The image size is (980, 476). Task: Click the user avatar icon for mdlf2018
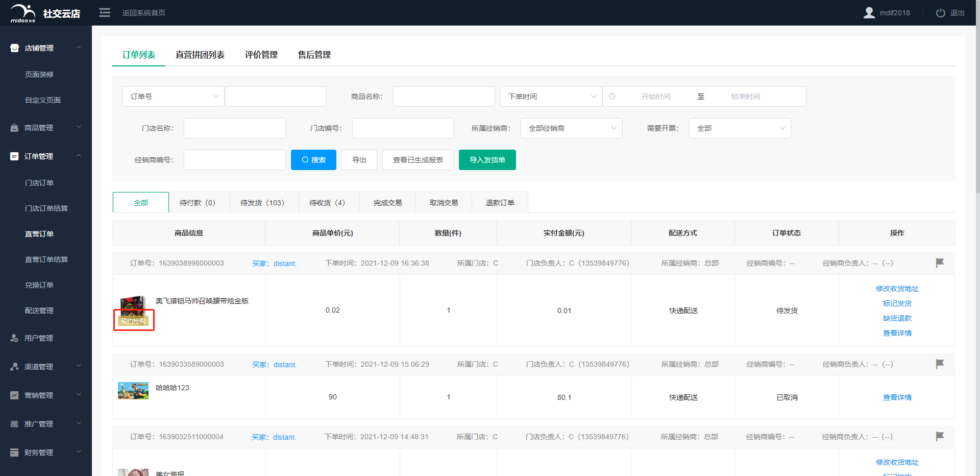869,13
